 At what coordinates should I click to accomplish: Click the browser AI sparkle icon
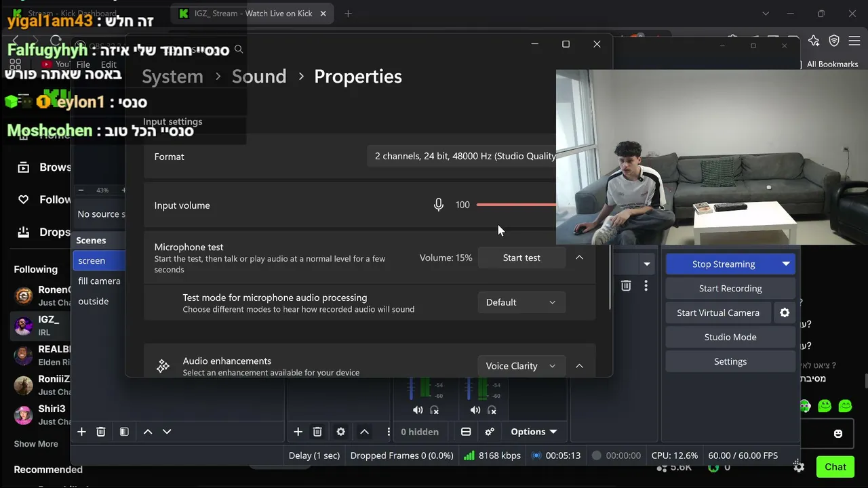[x=814, y=41]
